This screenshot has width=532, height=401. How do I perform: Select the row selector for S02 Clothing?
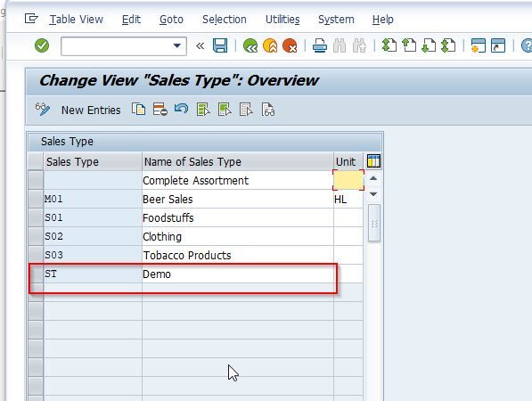(x=36, y=236)
